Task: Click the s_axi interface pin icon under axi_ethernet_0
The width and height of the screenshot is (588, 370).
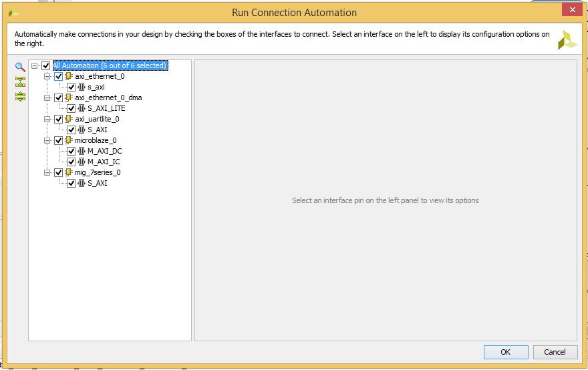Action: [82, 87]
